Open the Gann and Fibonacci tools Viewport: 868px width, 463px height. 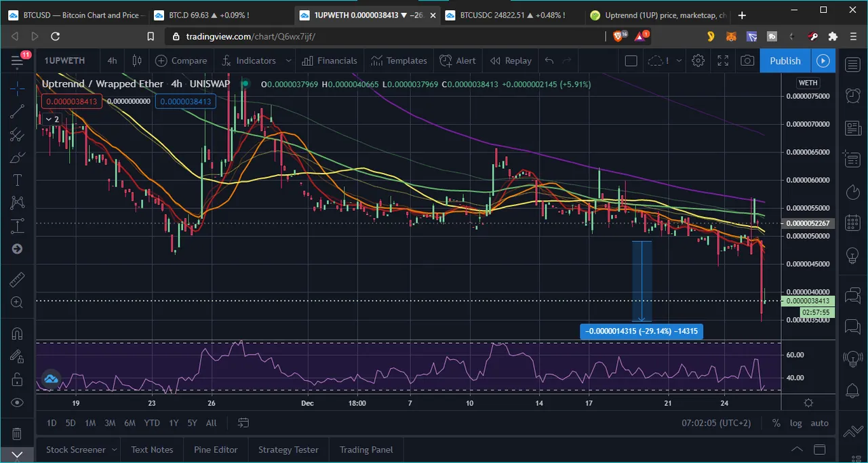click(x=18, y=135)
